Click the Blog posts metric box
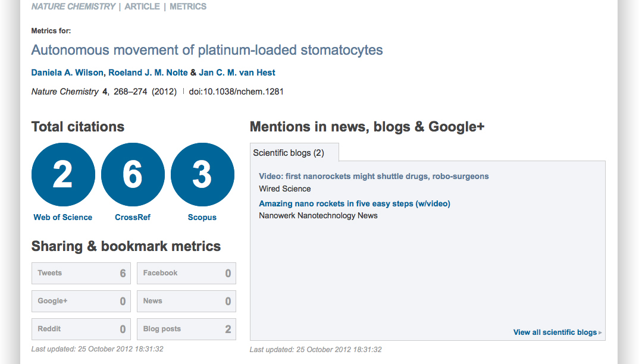This screenshot has width=639, height=364. click(x=186, y=330)
